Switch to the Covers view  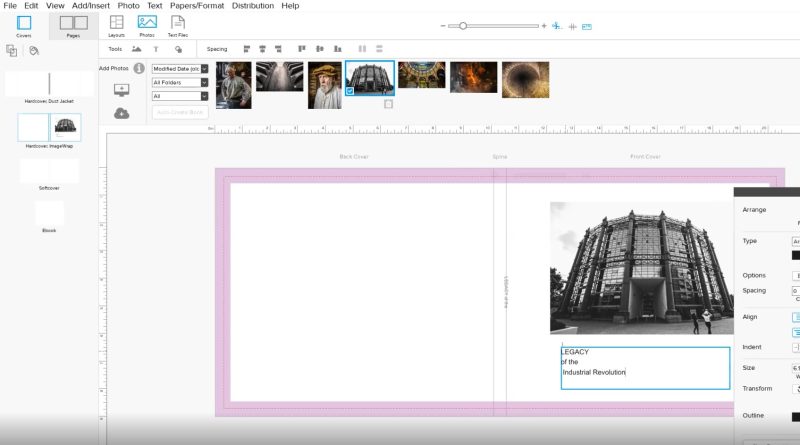coord(24,25)
